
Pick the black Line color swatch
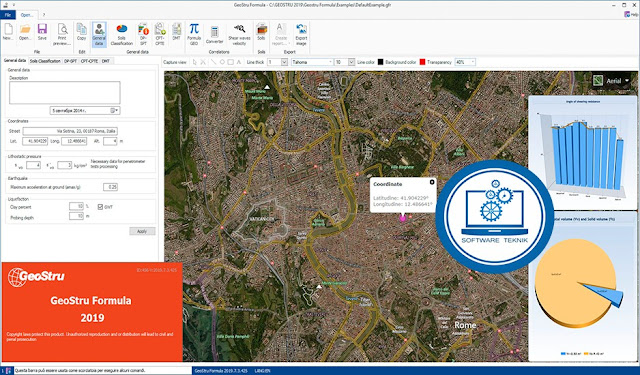coord(380,62)
